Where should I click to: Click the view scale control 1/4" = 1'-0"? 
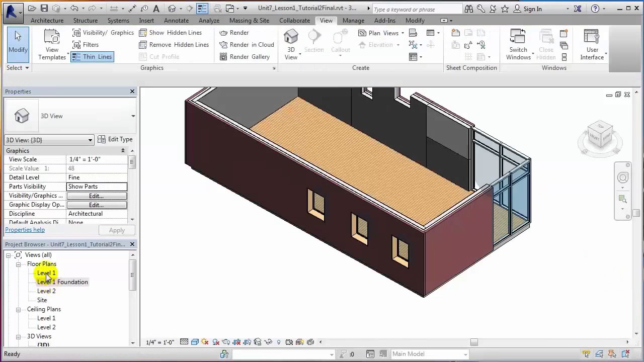pos(159,342)
